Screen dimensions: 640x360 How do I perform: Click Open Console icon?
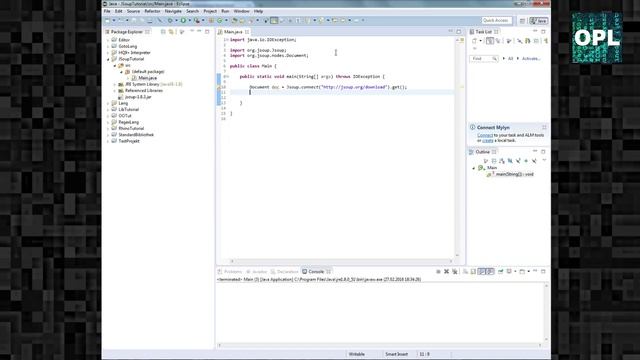[x=522, y=271]
